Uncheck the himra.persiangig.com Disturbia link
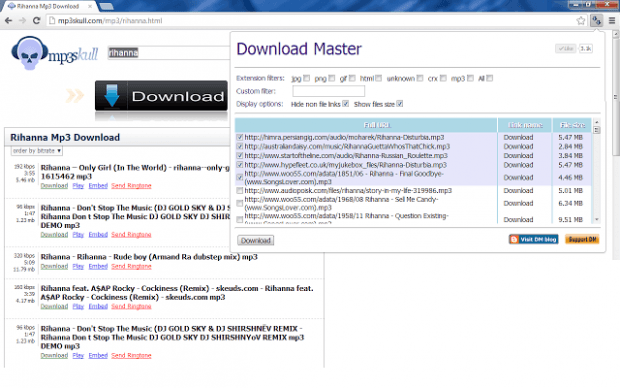 tap(240, 137)
